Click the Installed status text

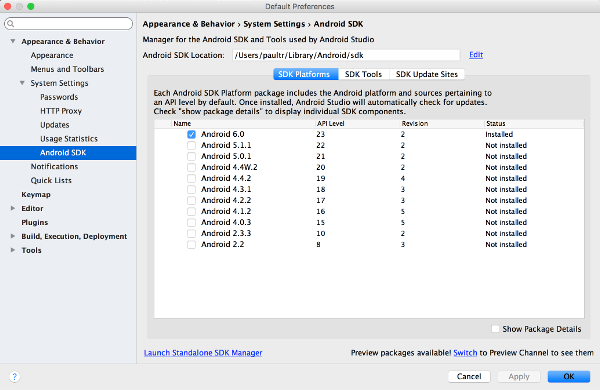[499, 134]
